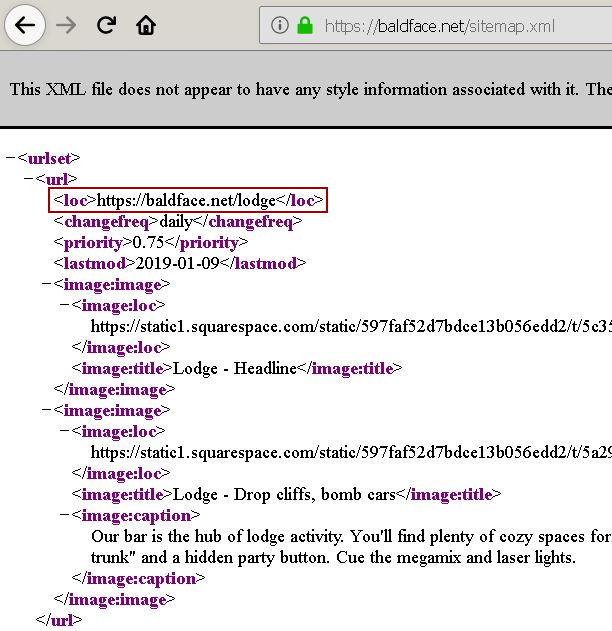Collapse the first image:loc node
Screen dimensions: 612x631
(64, 305)
